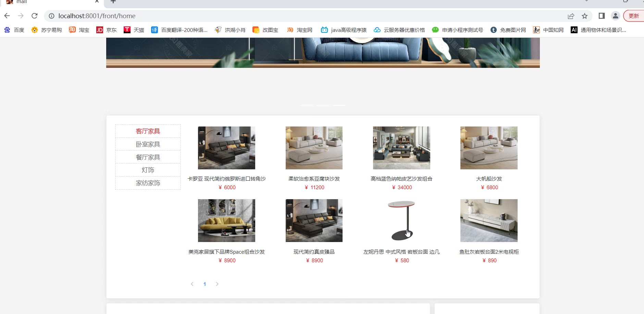Open the 柔软治愈系豆腐块沙发 product image
The width and height of the screenshot is (644, 314).
tap(314, 148)
